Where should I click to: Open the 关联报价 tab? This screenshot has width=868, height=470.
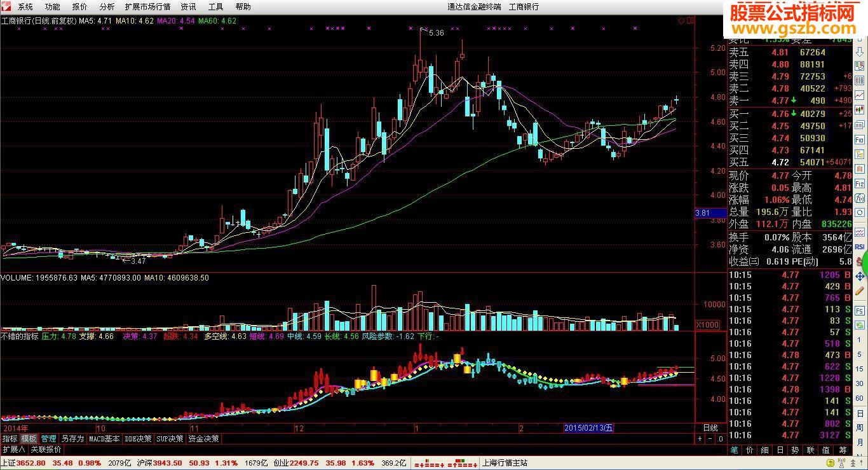tap(46, 449)
